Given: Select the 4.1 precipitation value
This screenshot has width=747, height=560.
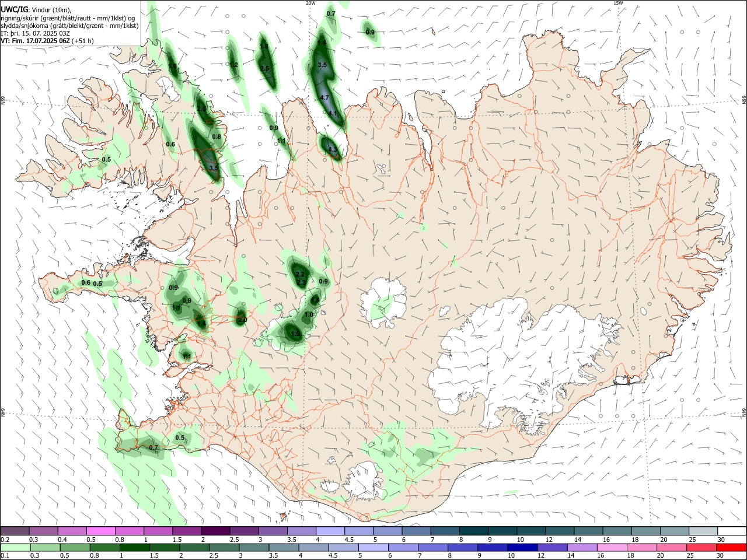Looking at the screenshot, I should click(333, 113).
